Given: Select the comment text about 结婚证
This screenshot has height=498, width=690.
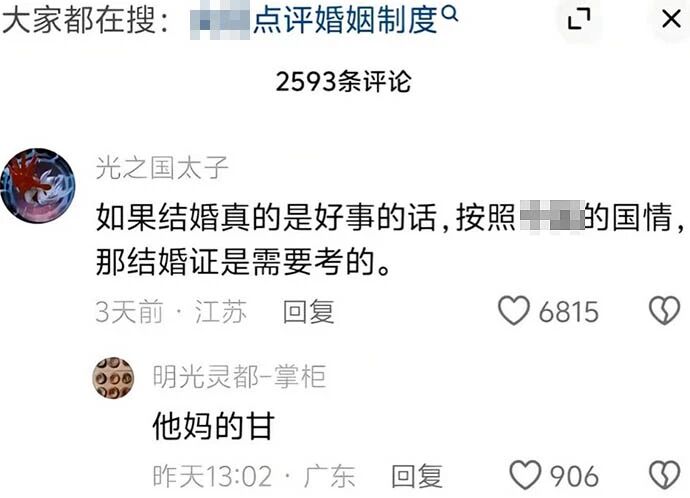Looking at the screenshot, I should point(389,239).
